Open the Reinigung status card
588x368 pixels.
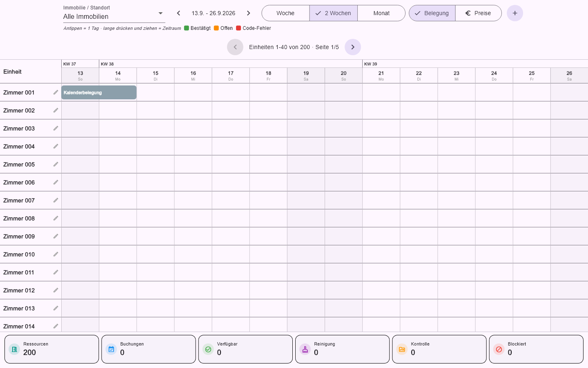[342, 349]
